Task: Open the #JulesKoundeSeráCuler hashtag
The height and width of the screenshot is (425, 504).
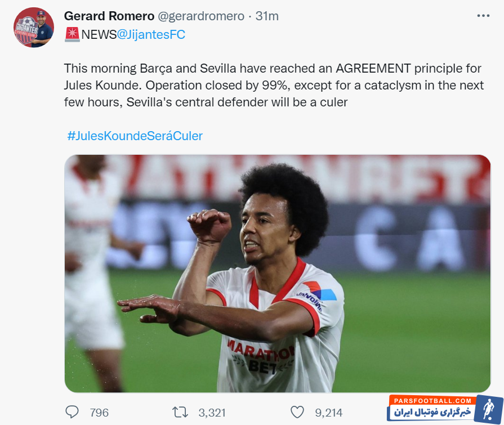Action: click(135, 136)
